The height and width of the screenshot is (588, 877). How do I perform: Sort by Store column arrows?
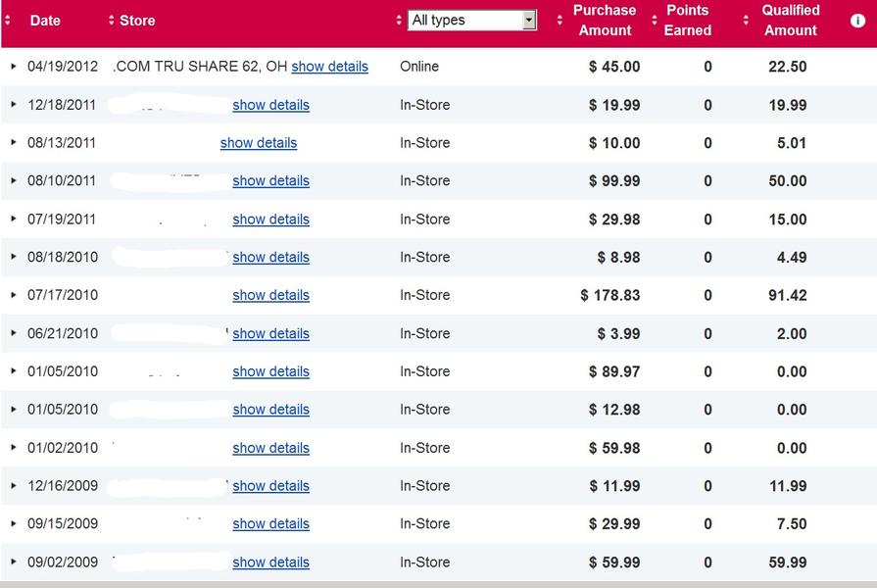(111, 21)
